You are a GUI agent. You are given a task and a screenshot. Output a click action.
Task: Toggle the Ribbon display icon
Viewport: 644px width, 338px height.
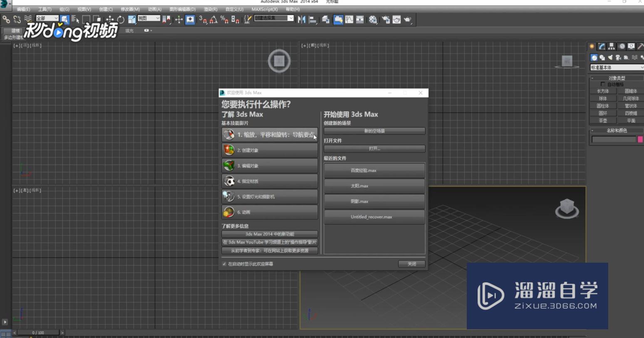pos(338,19)
